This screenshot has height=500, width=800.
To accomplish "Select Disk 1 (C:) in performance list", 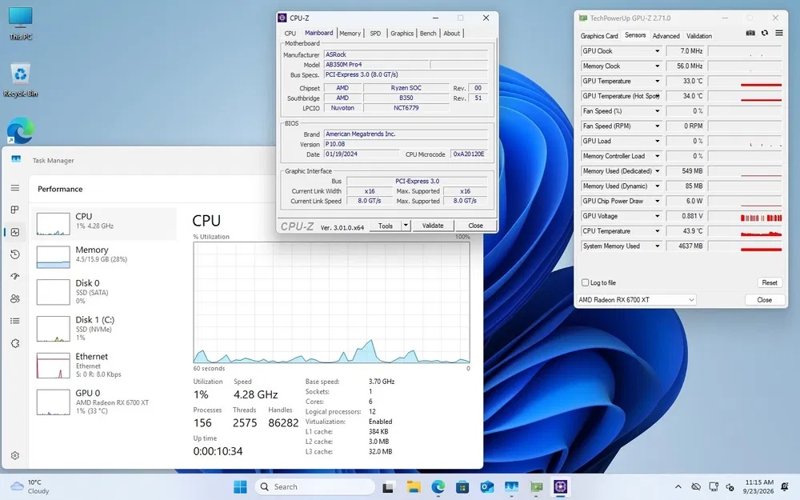I will click(x=105, y=329).
